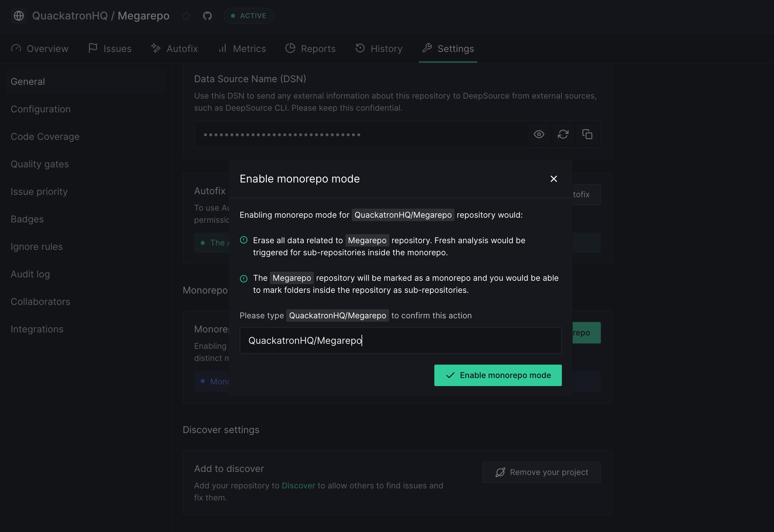Open the History tab
774x532 pixels.
379,49
